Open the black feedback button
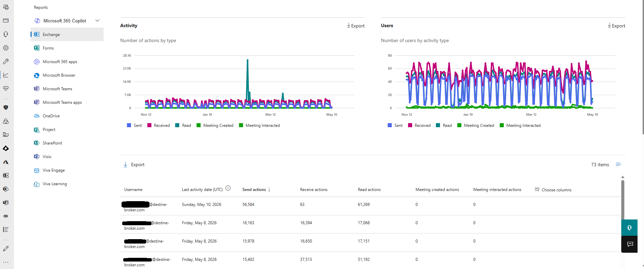 pos(629,244)
